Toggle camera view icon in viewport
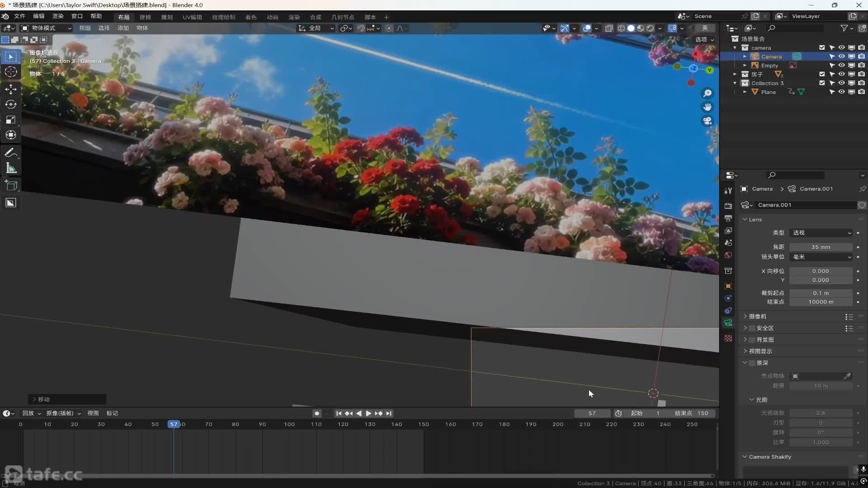Screen dimensions: 868x488 (708, 121)
